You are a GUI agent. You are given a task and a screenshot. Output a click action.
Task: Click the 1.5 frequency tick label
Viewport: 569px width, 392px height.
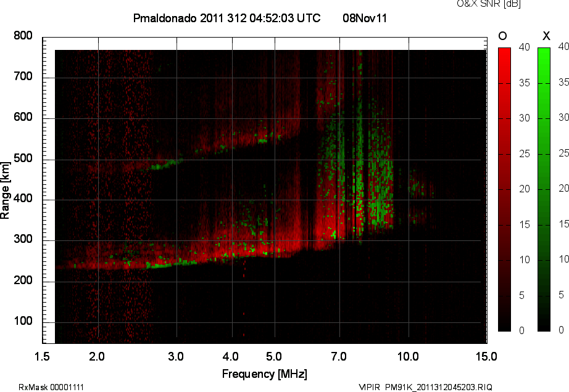(x=42, y=356)
